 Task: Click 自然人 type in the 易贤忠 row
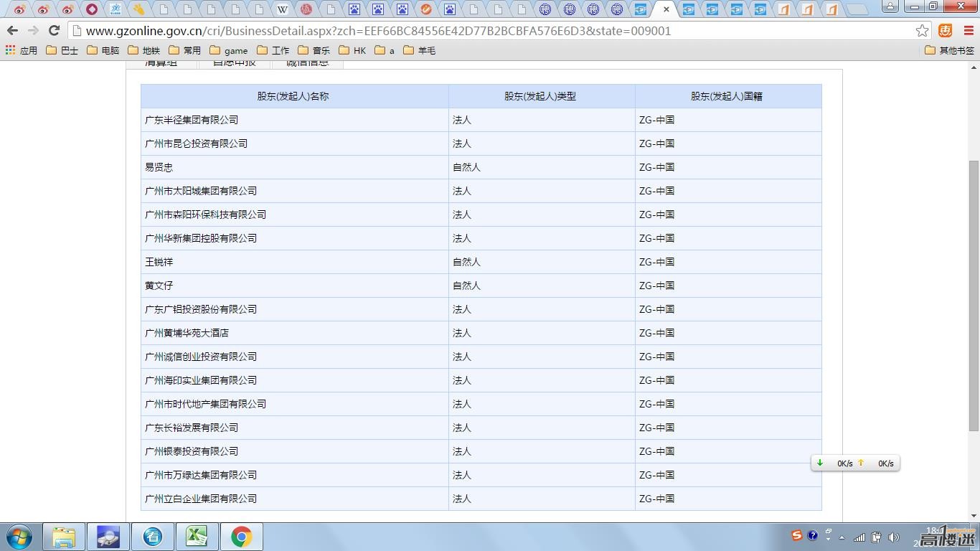click(466, 167)
